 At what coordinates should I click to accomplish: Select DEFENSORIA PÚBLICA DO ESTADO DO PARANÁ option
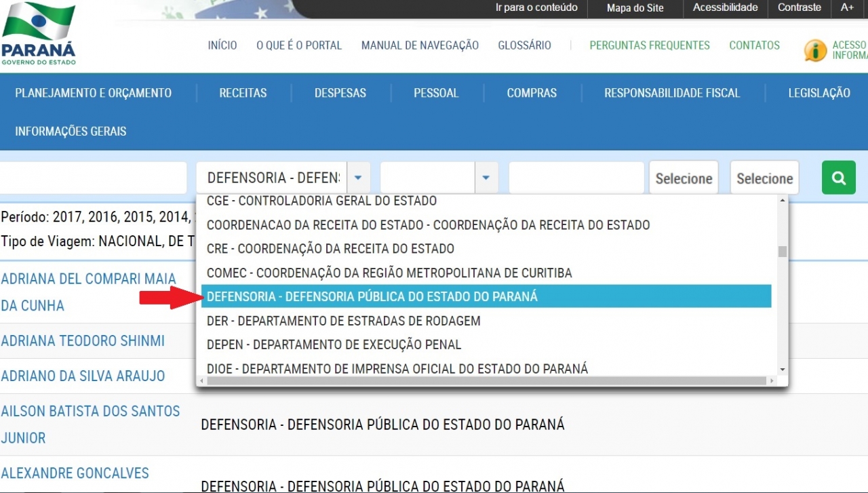[x=487, y=296]
